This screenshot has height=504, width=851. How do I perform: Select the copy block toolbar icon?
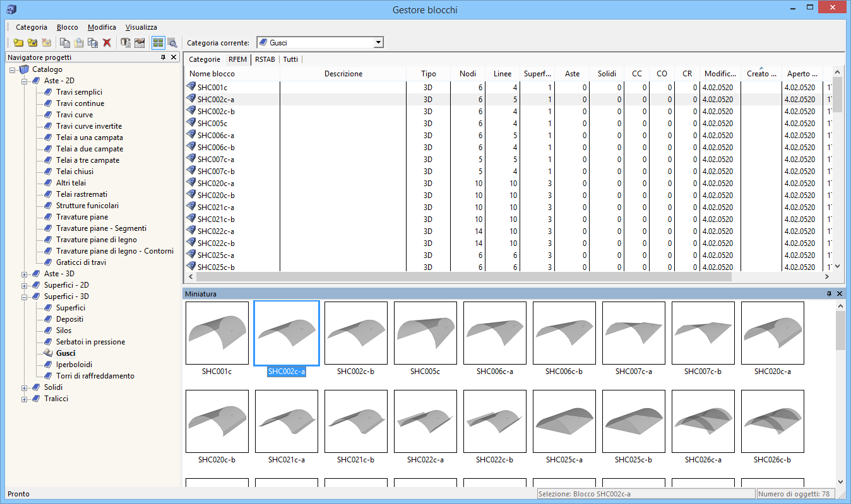coord(64,42)
